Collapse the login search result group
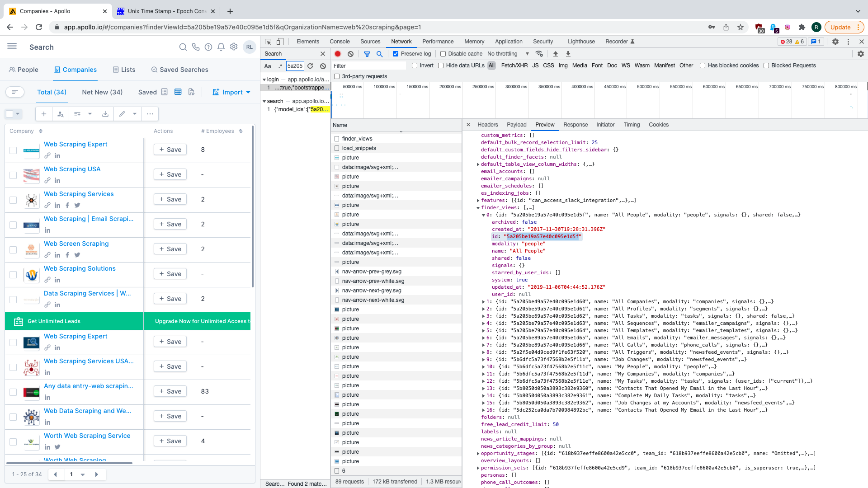The height and width of the screenshot is (488, 868). coord(264,80)
